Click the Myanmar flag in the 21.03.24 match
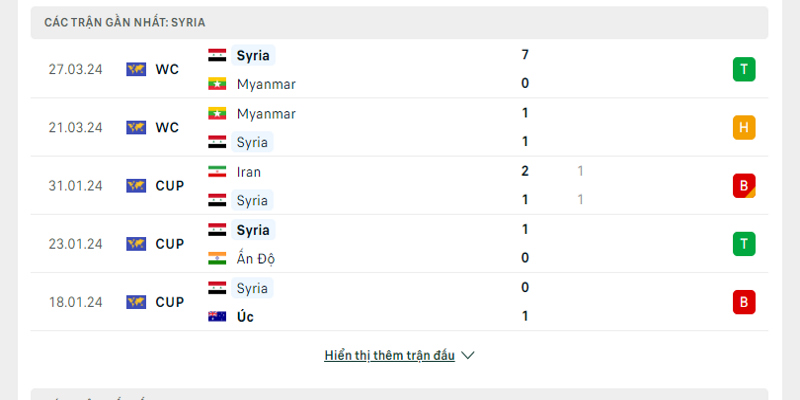800x400 pixels. pyautogui.click(x=217, y=113)
